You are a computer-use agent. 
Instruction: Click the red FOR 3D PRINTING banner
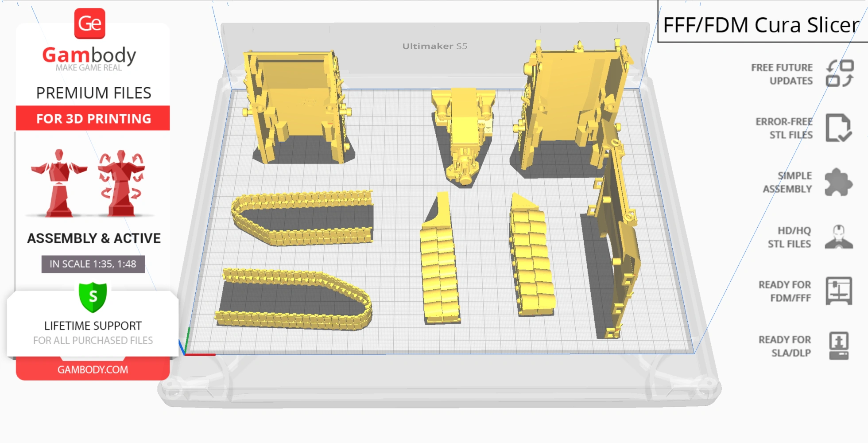click(93, 118)
